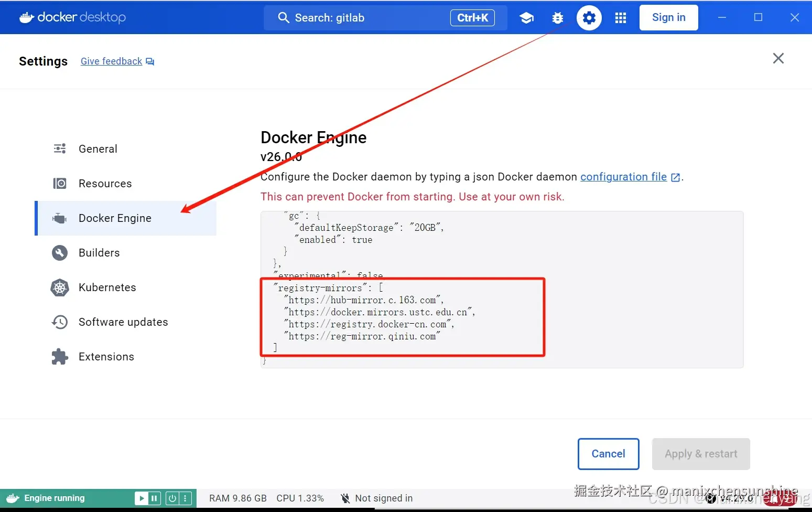
Task: Click the Not signed in status text
Action: coord(384,498)
